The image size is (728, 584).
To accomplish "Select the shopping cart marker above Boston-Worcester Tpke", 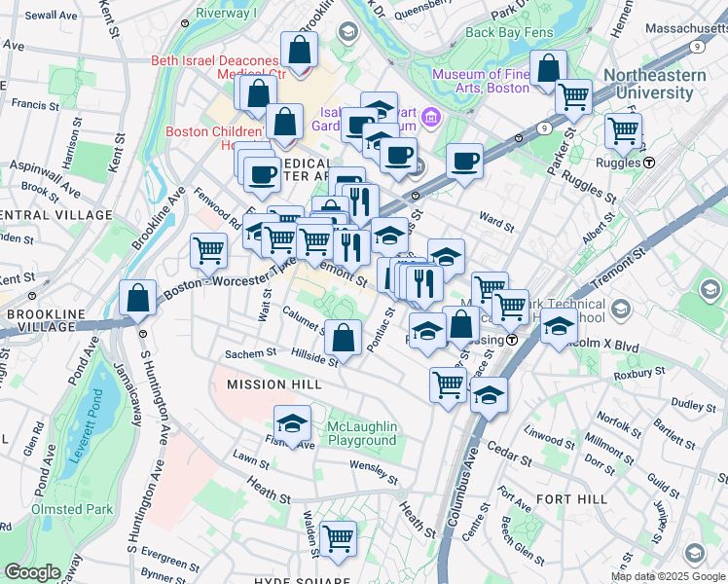I will (x=209, y=252).
